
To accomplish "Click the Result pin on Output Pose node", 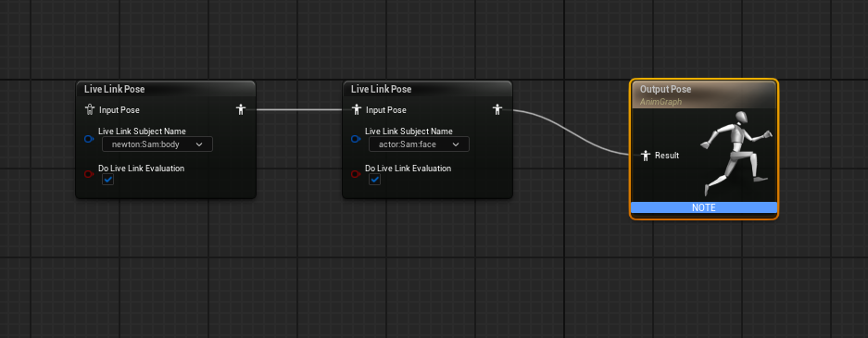I will coord(646,156).
